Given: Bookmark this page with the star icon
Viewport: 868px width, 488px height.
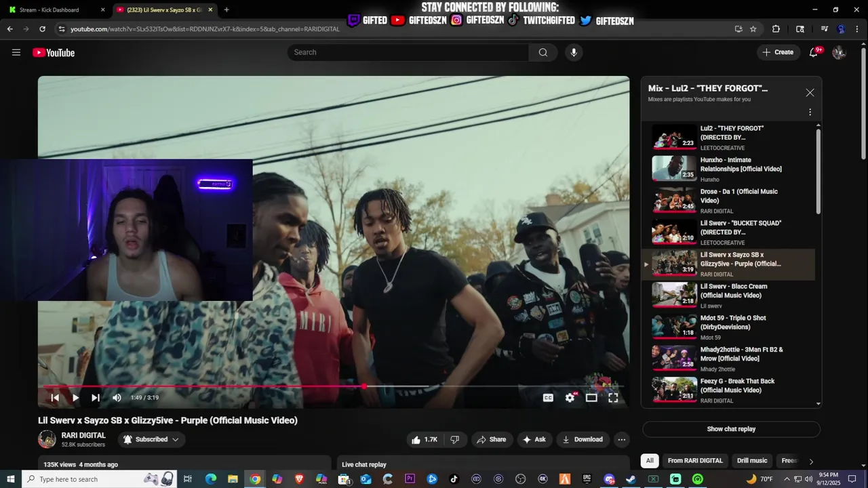Looking at the screenshot, I should pyautogui.click(x=753, y=29).
